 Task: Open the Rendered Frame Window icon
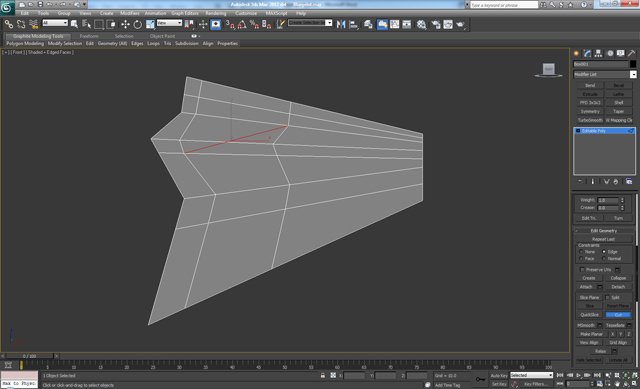[x=448, y=24]
